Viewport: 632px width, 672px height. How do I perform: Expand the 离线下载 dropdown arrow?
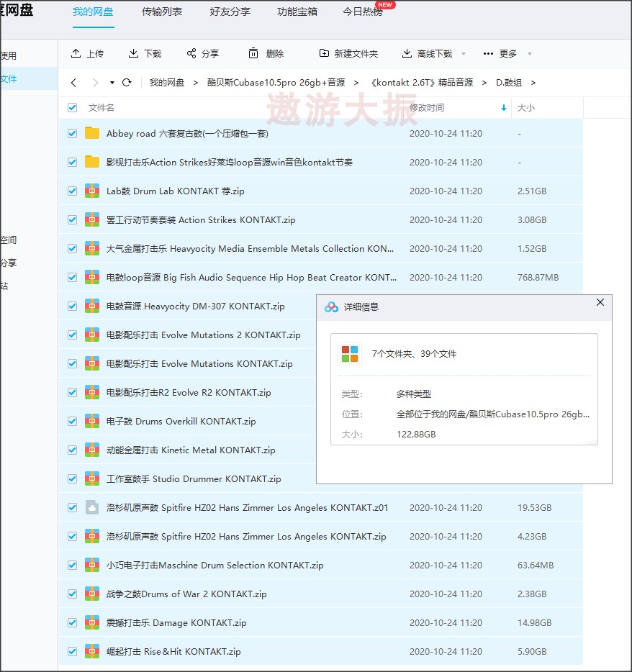pos(464,54)
